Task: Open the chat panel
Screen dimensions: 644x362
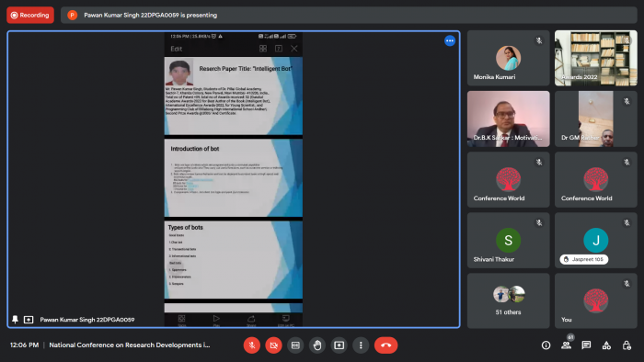Action: point(586,345)
